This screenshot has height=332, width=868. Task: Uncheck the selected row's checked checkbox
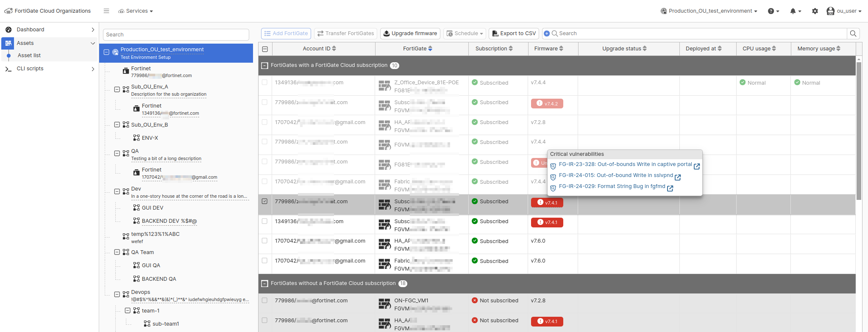tap(265, 202)
